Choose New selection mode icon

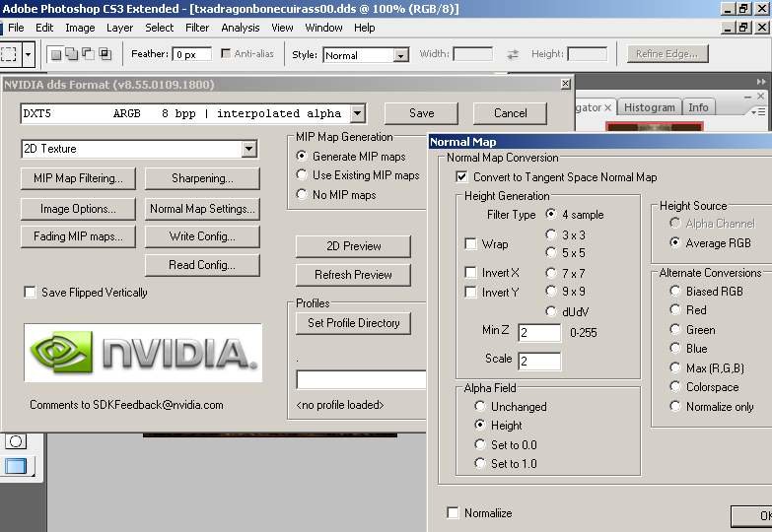pos(56,54)
